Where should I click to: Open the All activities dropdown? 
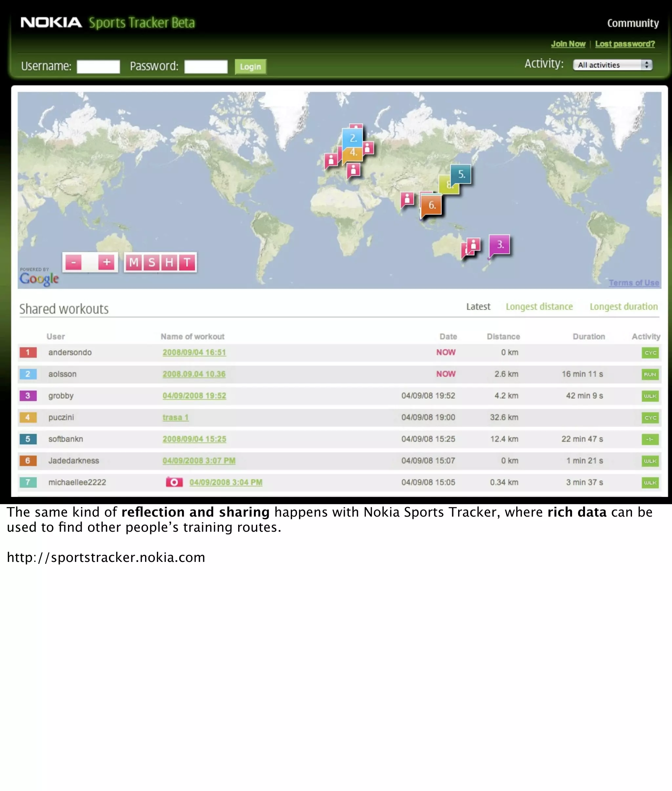click(x=613, y=65)
